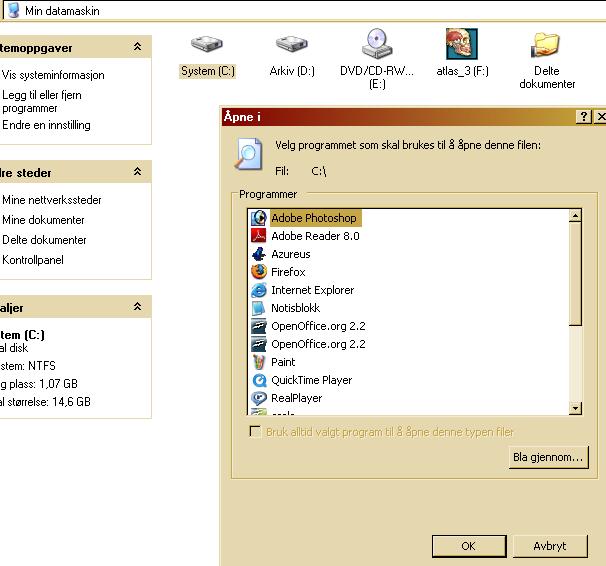Click the OK button
Screen dimensions: 606x566
(x=469, y=546)
